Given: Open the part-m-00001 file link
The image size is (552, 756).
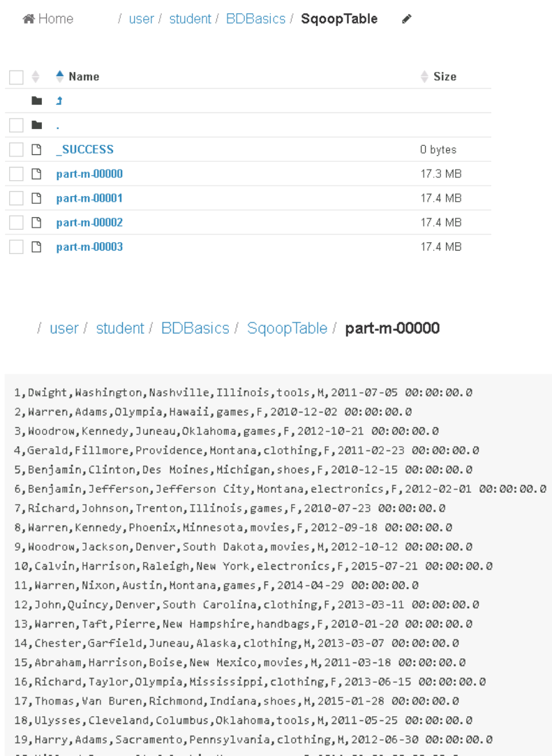Looking at the screenshot, I should click(89, 198).
